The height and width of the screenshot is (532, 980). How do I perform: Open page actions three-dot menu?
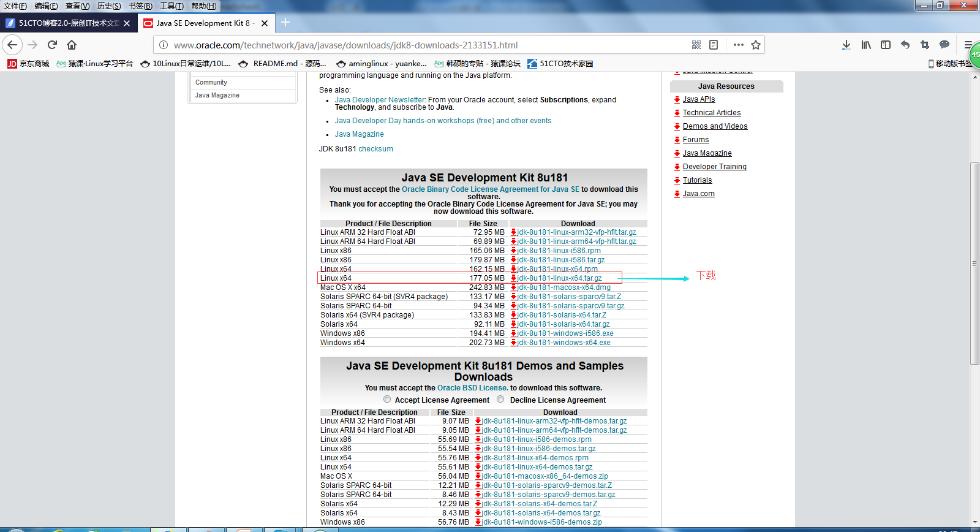click(739, 45)
